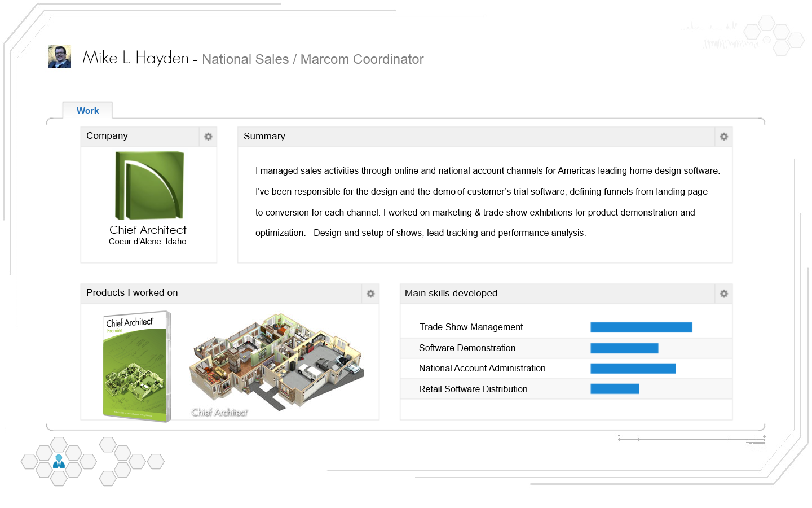The width and height of the screenshot is (812, 508).
Task: Click the National Account Administration skill bar
Action: coord(633,369)
